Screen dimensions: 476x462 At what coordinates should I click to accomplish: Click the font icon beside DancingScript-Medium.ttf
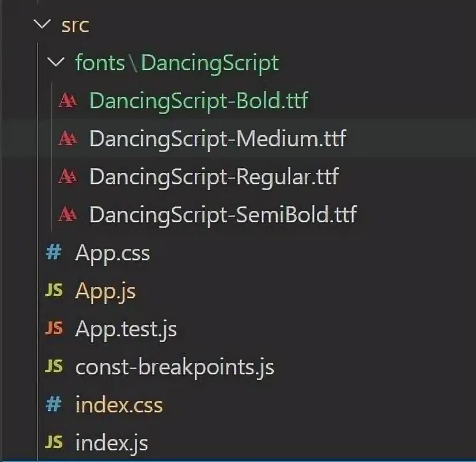pyautogui.click(x=67, y=138)
